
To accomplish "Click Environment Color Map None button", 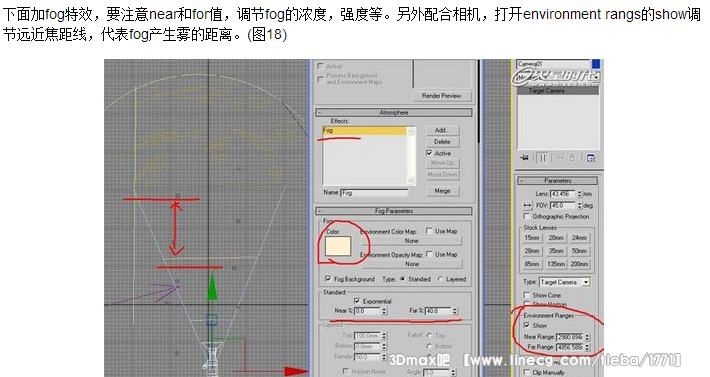I will pos(412,241).
